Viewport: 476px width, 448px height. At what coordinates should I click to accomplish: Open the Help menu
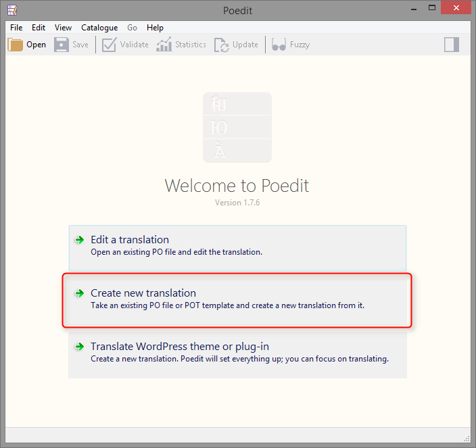(x=155, y=28)
